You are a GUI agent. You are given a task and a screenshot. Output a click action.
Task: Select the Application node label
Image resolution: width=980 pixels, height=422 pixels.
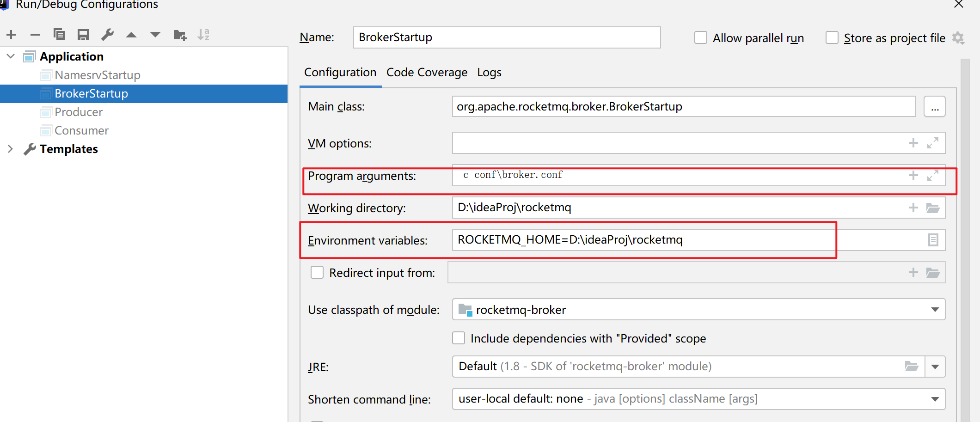pos(72,56)
